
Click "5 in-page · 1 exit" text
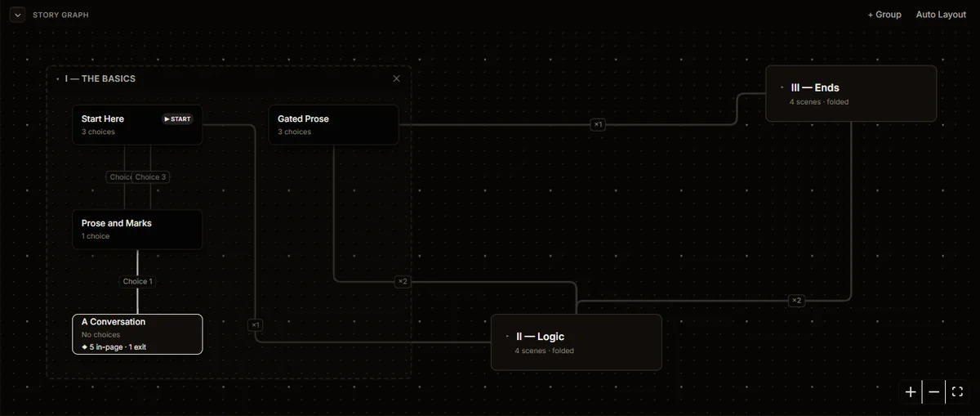click(x=118, y=347)
